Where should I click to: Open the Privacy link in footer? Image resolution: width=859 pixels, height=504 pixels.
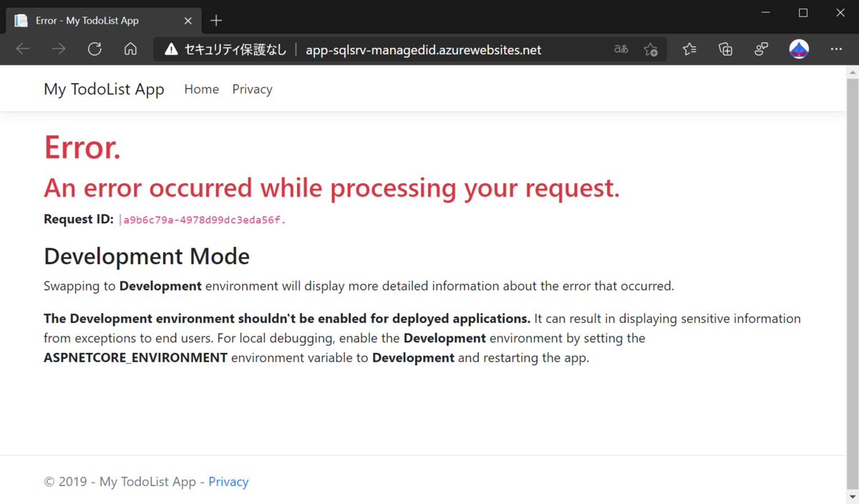coord(228,482)
